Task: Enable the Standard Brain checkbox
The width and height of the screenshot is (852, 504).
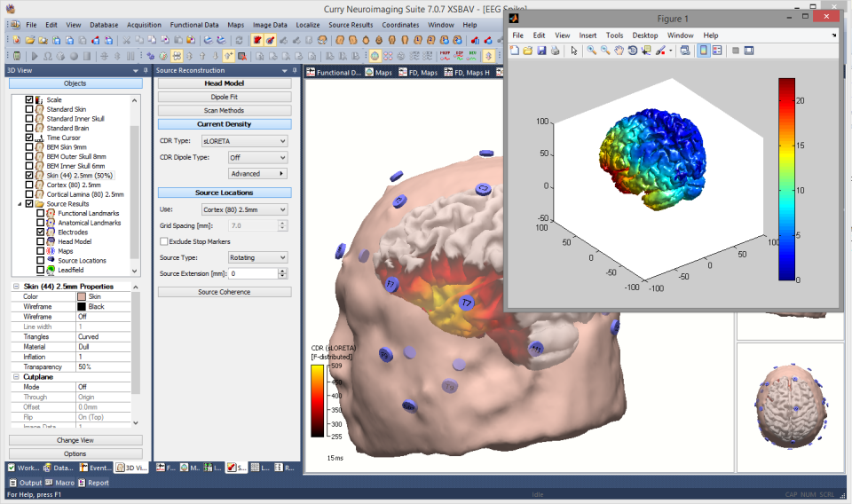Action: [x=30, y=128]
